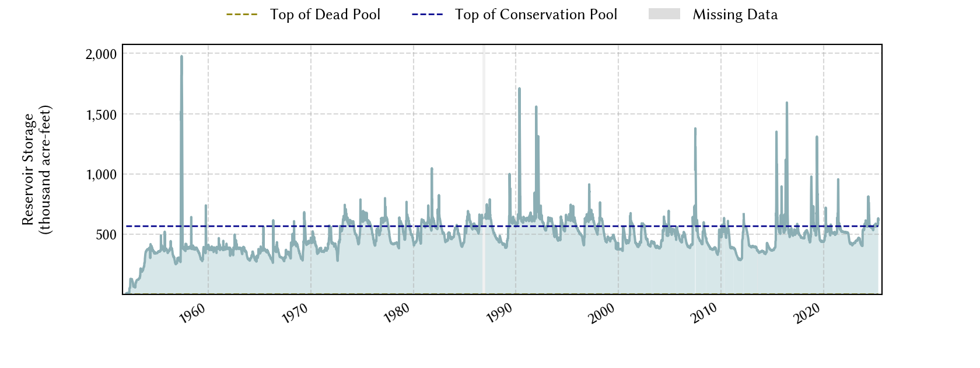The height and width of the screenshot is (368, 980).
Task: Click the 1960 x-axis tick label
Action: click(x=192, y=314)
